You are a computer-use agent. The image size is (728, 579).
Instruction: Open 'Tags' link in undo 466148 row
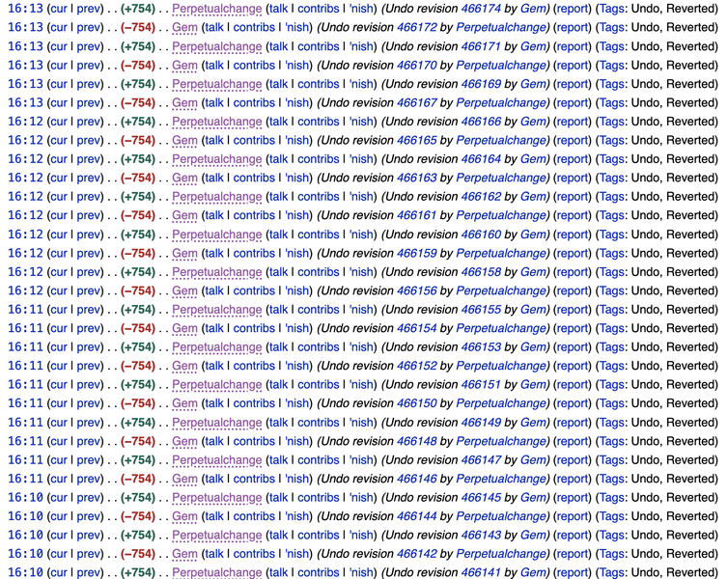[611, 441]
